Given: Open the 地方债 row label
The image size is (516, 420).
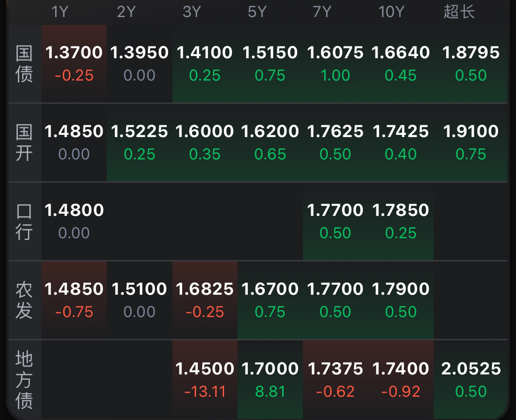Looking at the screenshot, I should 25,379.
